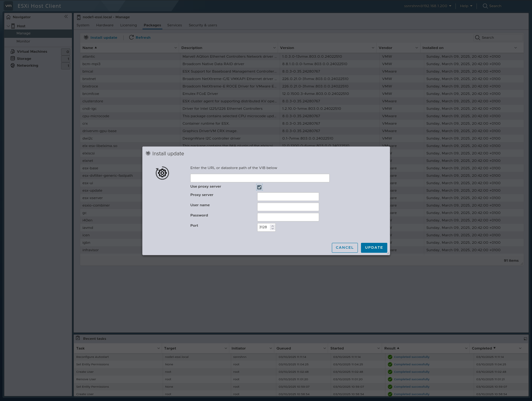Collapse the Host tree item

[8, 26]
